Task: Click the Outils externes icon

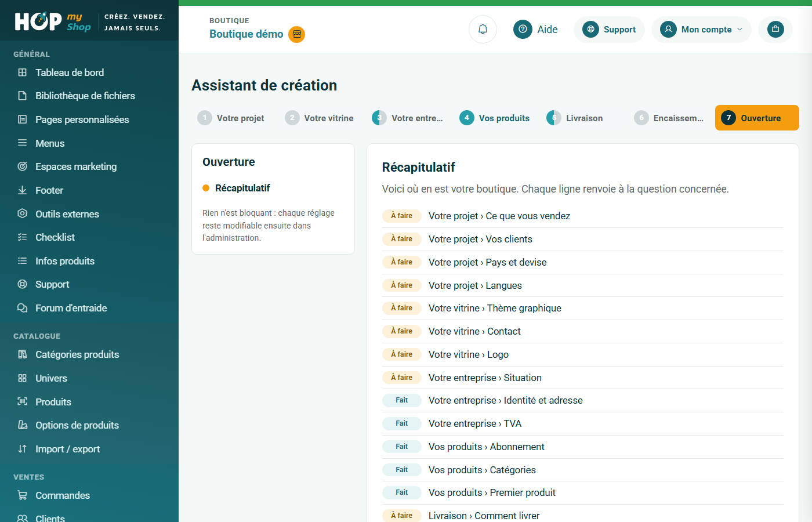Action: point(23,213)
